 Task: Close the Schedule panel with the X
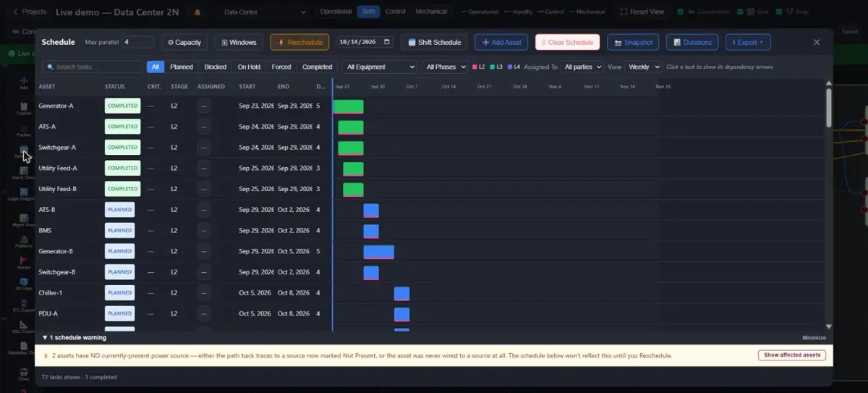point(817,42)
